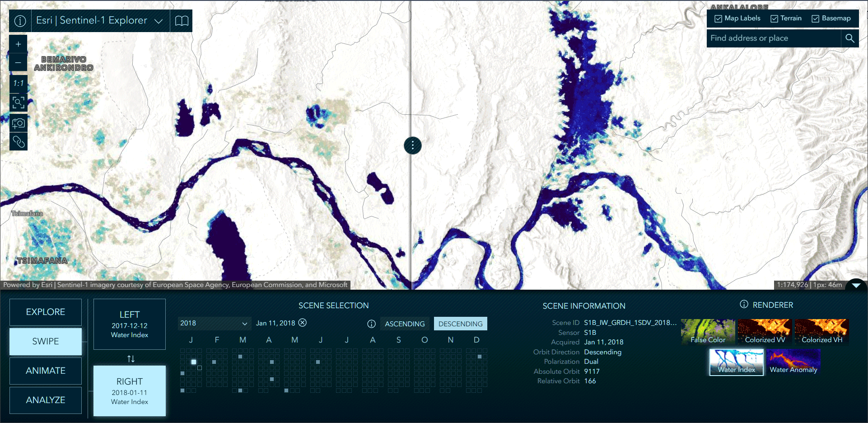Click the Find address or place field
The height and width of the screenshot is (423, 868).
click(774, 38)
